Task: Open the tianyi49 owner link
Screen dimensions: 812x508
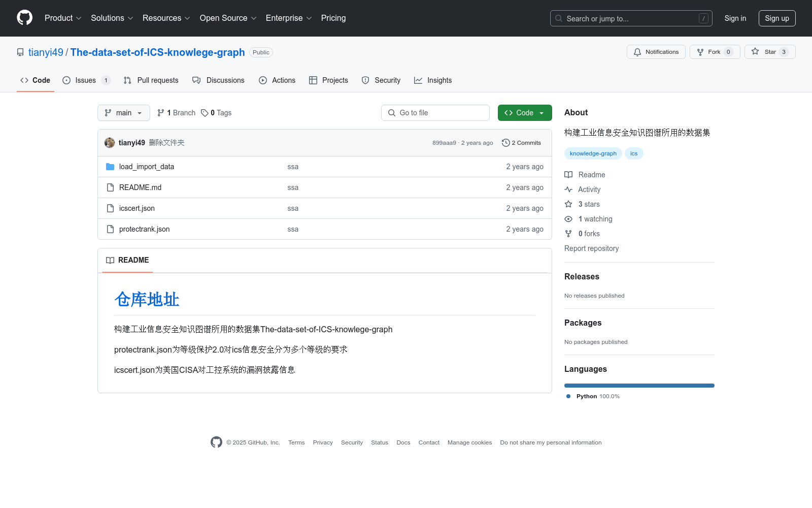Action: [x=46, y=52]
